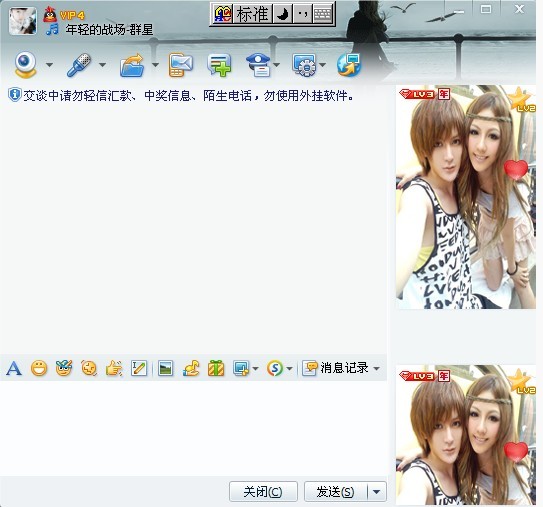Screen dimensions: 543x507
Task: Click contact name 年轻的战场-群星
Action: coord(109,29)
